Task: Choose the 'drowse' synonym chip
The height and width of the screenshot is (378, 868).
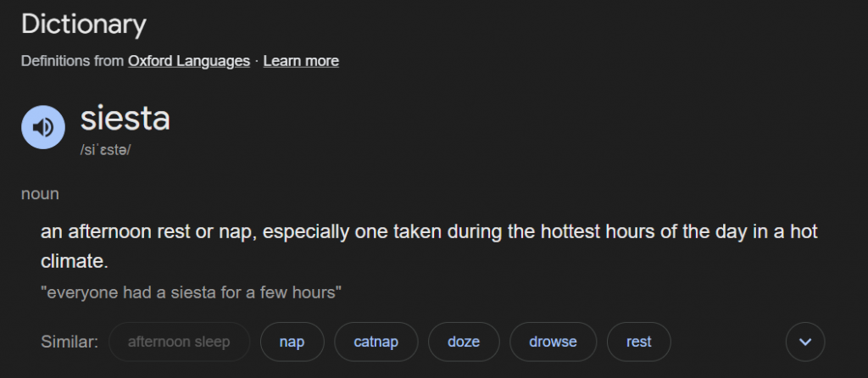Action: (x=553, y=342)
